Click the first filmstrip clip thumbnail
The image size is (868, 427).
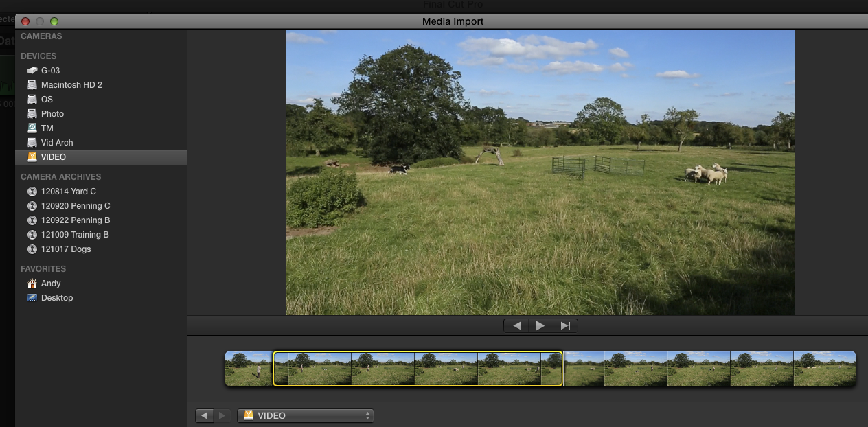coord(248,369)
